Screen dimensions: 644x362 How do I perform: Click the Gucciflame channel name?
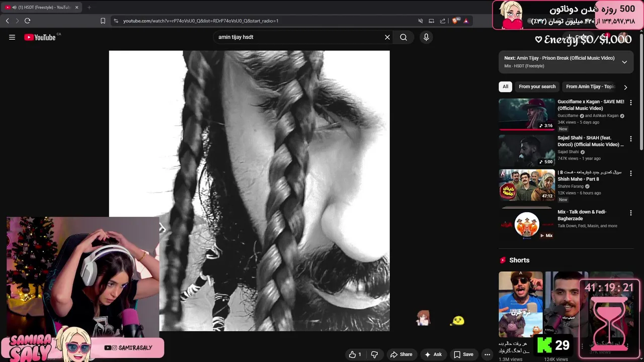tap(568, 116)
